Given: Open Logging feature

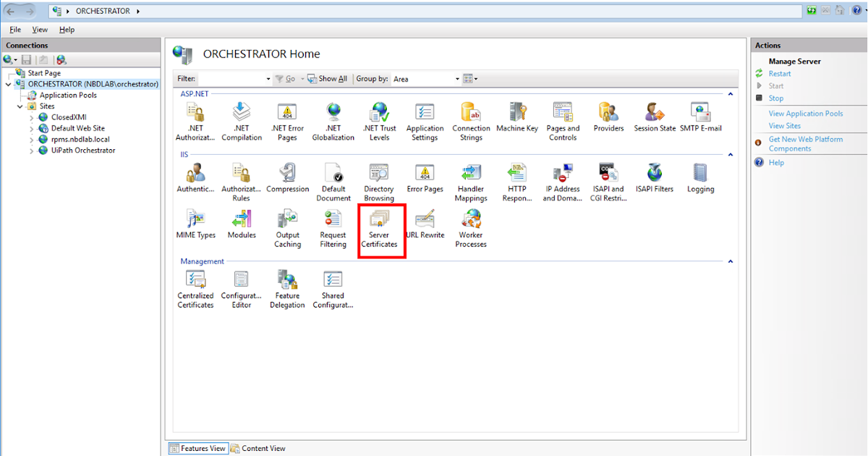Looking at the screenshot, I should (700, 178).
